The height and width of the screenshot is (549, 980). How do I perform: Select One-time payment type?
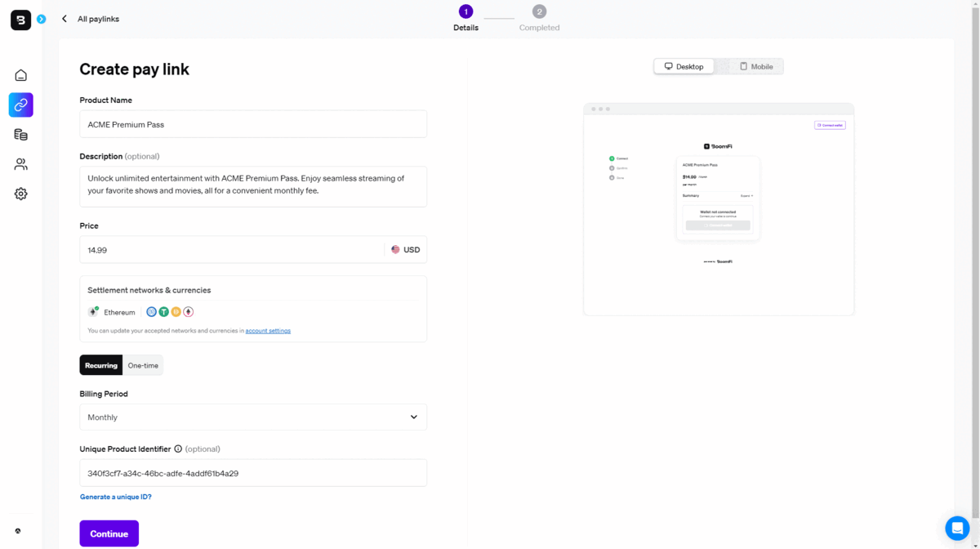[143, 365]
